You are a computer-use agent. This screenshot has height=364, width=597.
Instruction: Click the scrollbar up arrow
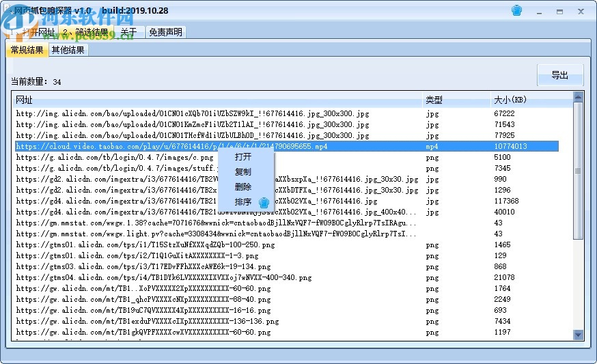[578, 97]
